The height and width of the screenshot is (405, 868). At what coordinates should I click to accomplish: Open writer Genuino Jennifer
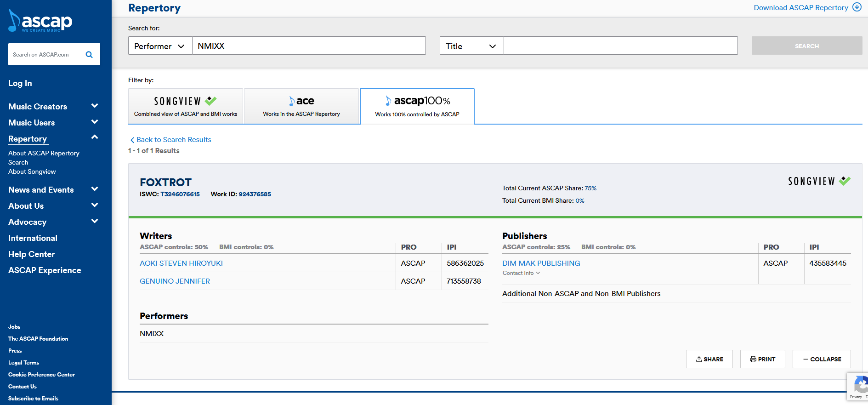[175, 281]
